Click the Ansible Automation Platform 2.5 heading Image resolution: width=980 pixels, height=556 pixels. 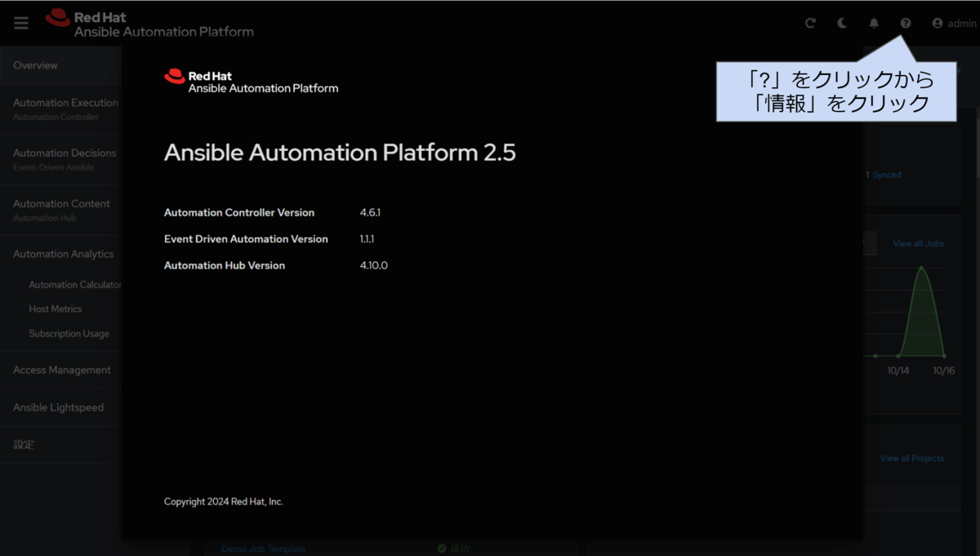pos(340,153)
